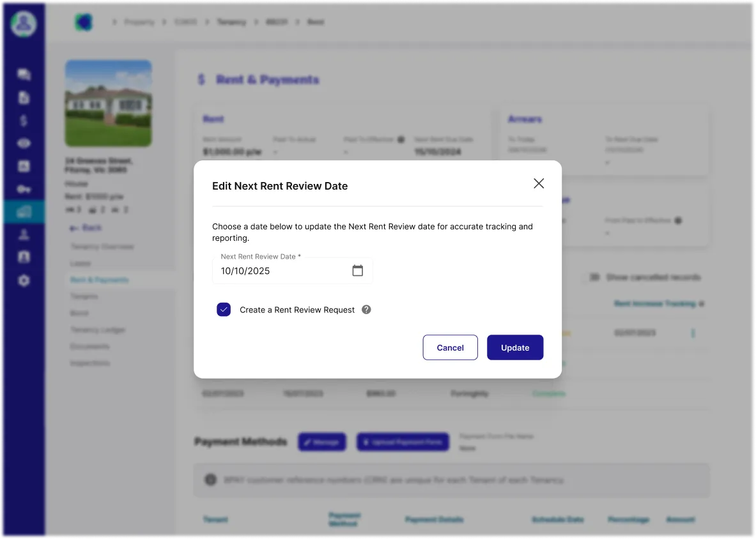The width and height of the screenshot is (756, 539).
Task: Click Manage button next to Payment Methods
Action: (322, 442)
